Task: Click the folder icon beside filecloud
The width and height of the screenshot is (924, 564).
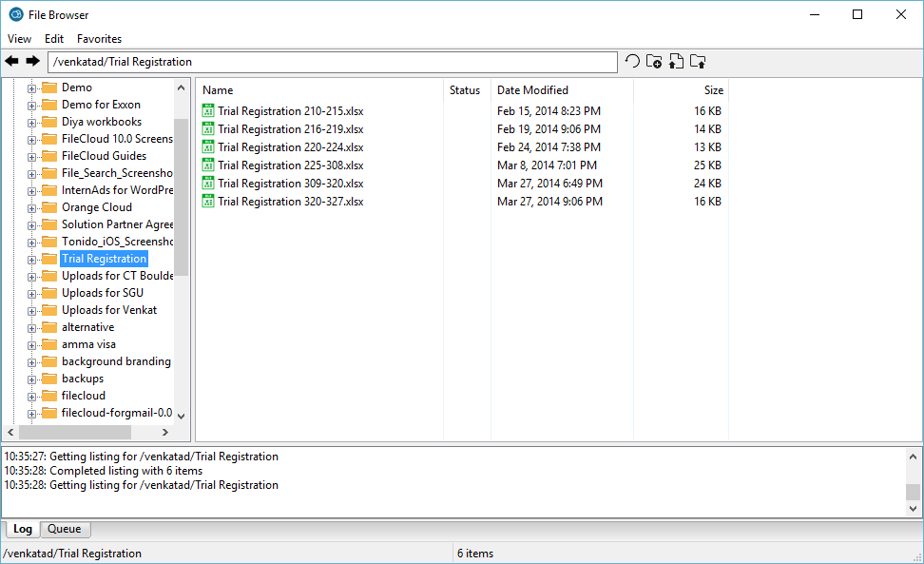Action: tap(50, 396)
